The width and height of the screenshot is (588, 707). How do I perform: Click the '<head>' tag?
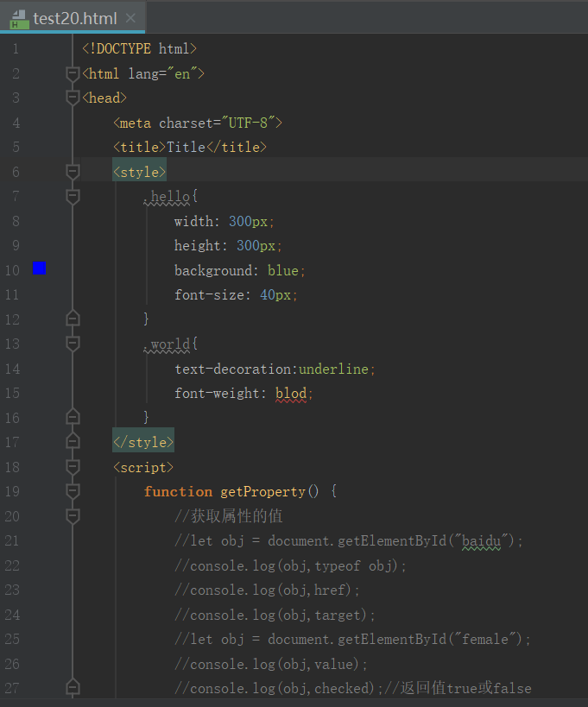(x=104, y=98)
